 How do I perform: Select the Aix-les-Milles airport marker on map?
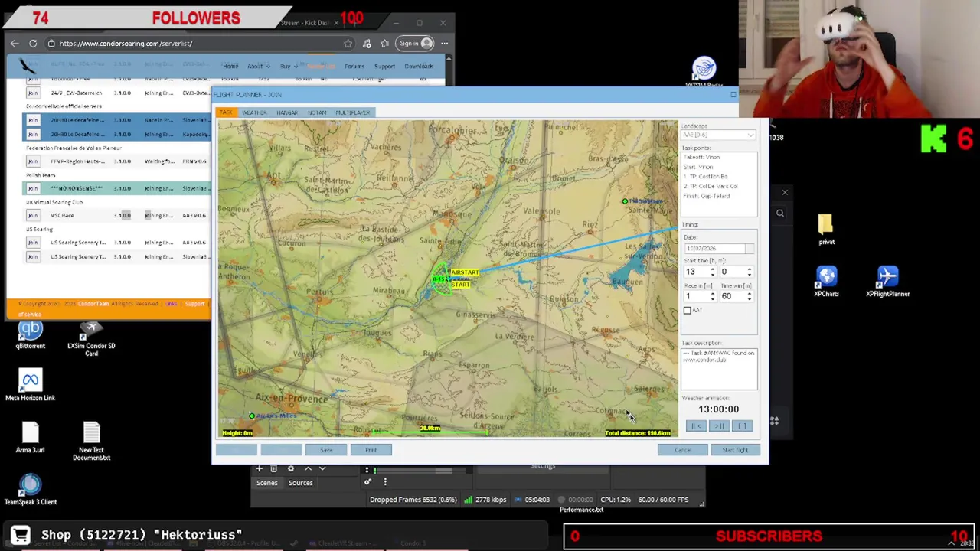pos(252,416)
